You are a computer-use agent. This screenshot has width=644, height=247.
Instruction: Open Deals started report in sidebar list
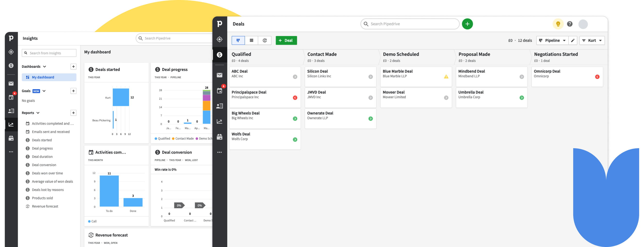39,140
